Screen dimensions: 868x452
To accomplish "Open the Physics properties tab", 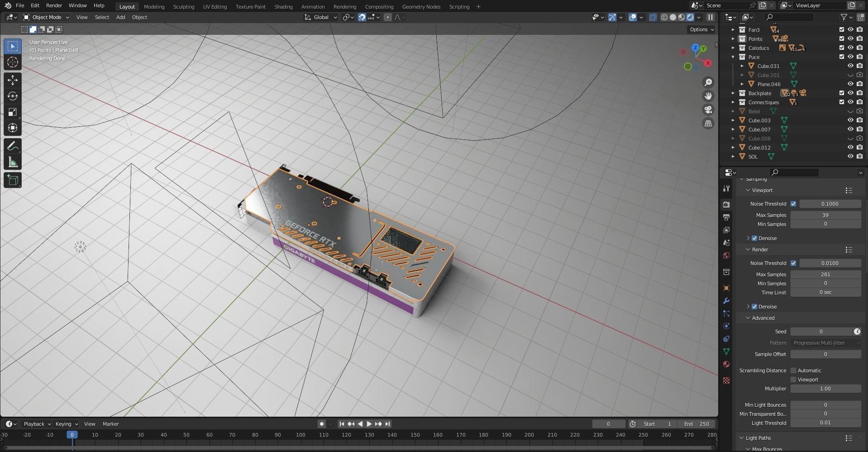I will pos(726,326).
